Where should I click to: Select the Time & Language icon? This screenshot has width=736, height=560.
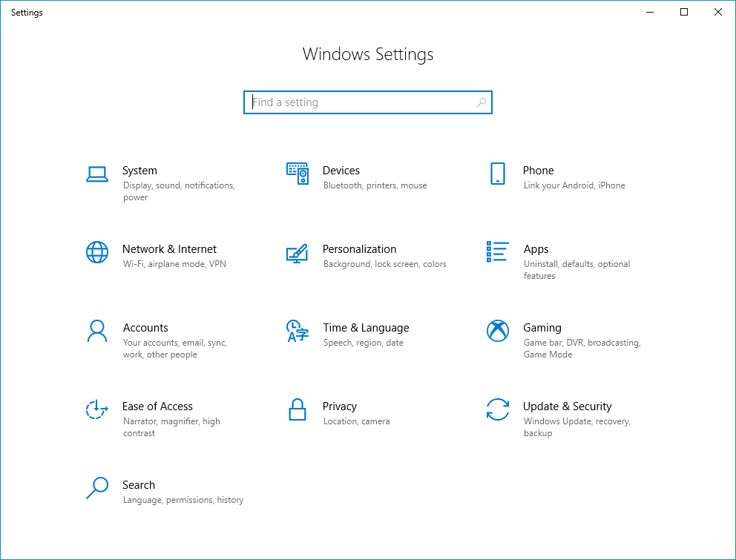point(297,331)
